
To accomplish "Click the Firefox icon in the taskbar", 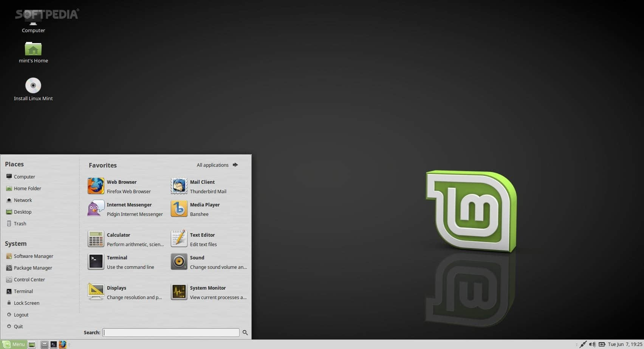I will (x=63, y=344).
